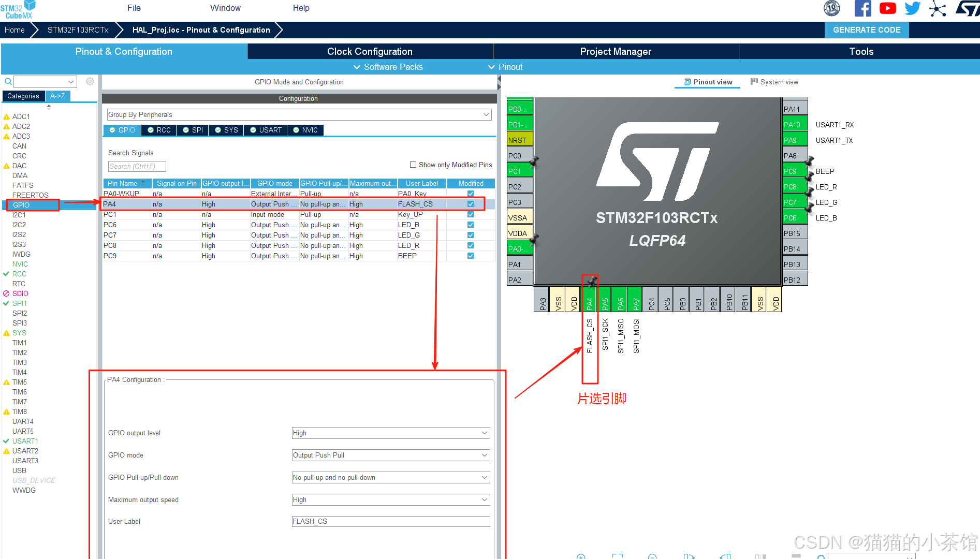Open the Window menu

(x=225, y=8)
